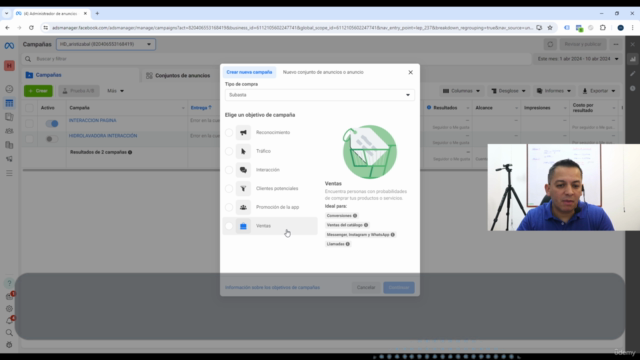Click the Tráfico cursor icon
This screenshot has width=640, height=360.
click(x=243, y=151)
